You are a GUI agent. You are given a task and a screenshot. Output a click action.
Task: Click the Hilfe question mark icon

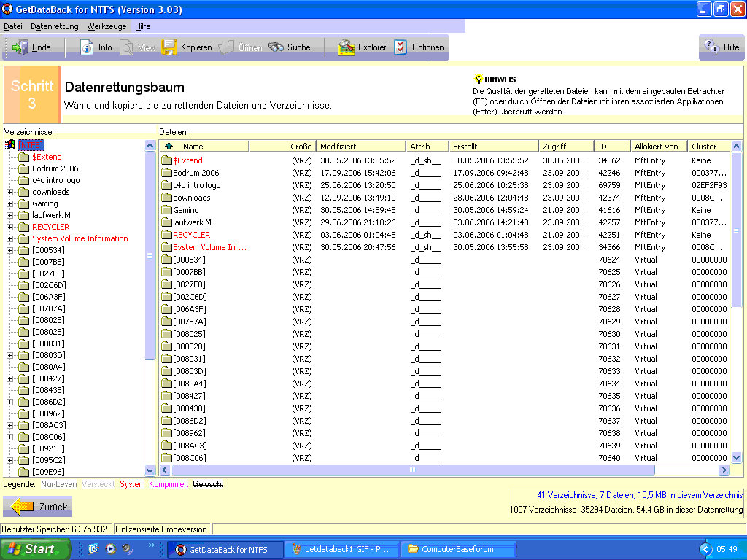tap(711, 47)
